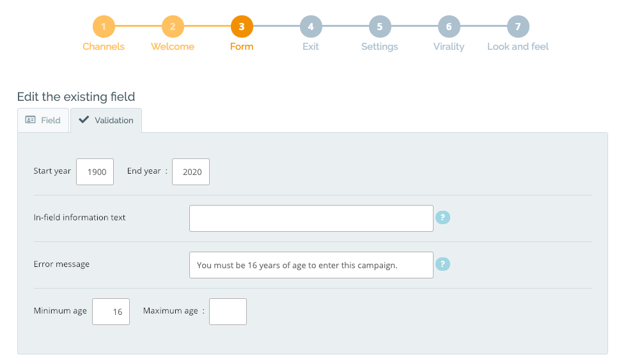Switch to the Field tab

pos(43,120)
